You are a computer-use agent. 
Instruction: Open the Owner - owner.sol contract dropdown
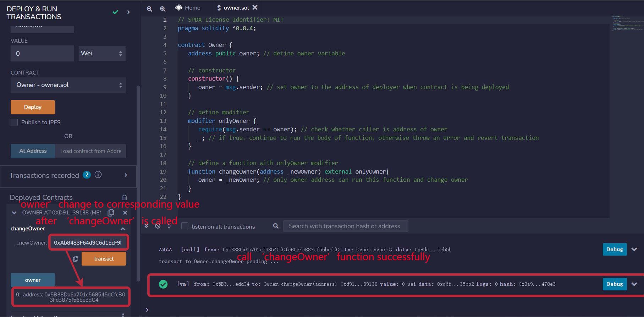click(68, 85)
